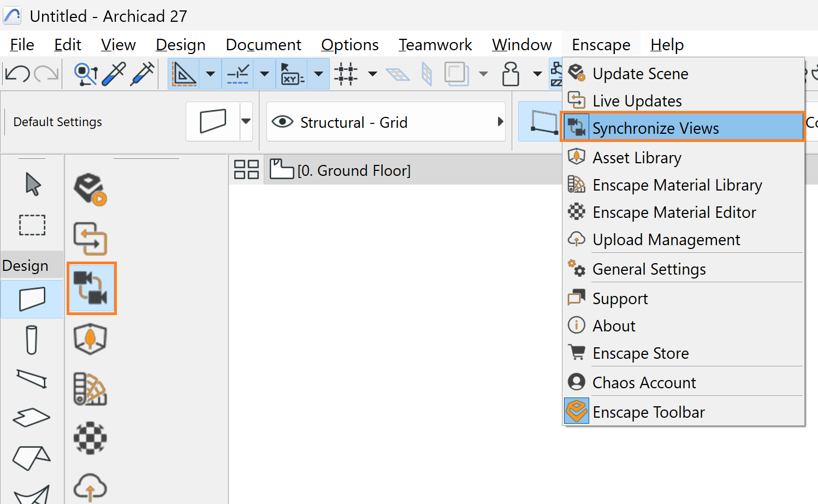Select the Find and Select magnifier tool
This screenshot has width=818, height=504.
86,74
